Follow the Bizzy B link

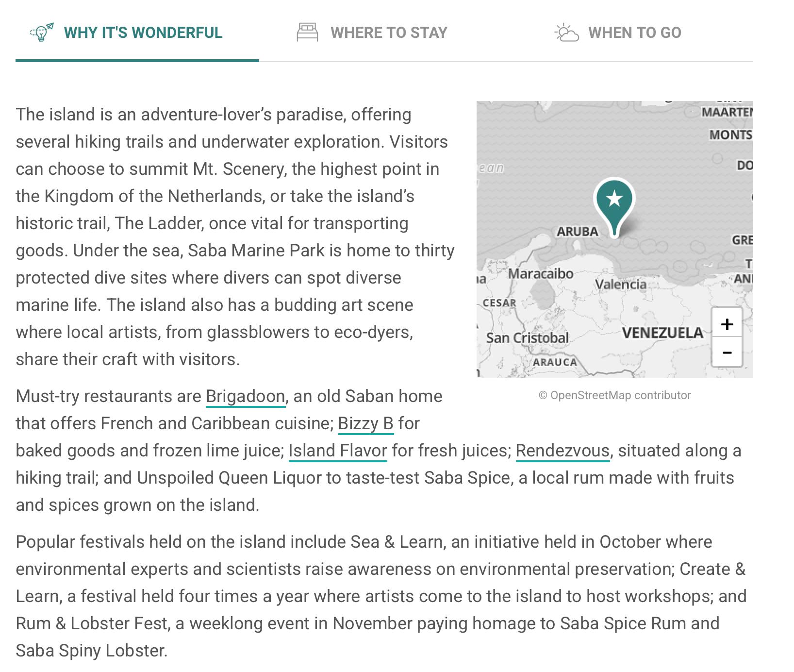pyautogui.click(x=365, y=423)
